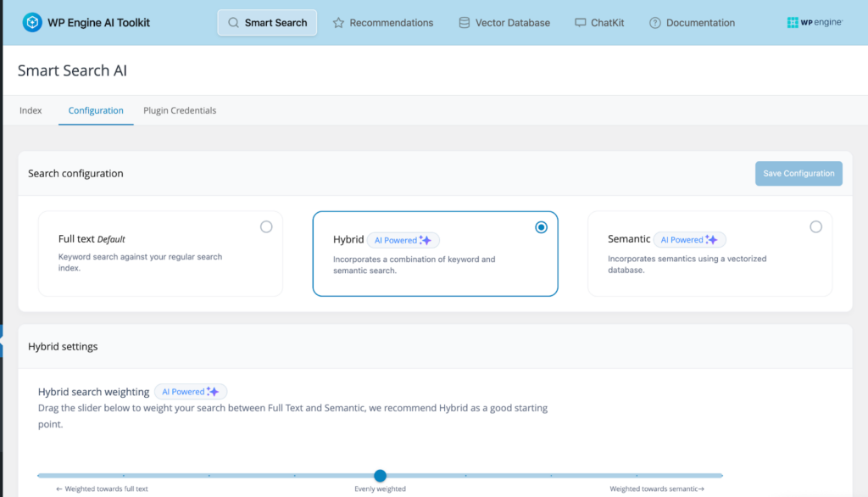Click the Recommendations star icon

tap(338, 23)
